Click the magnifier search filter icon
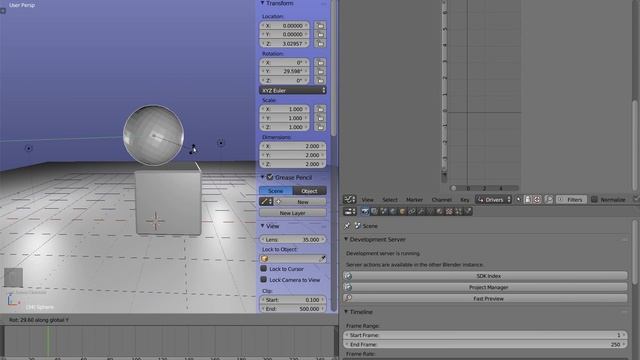Viewport: 640px width, 360px height. point(549,200)
